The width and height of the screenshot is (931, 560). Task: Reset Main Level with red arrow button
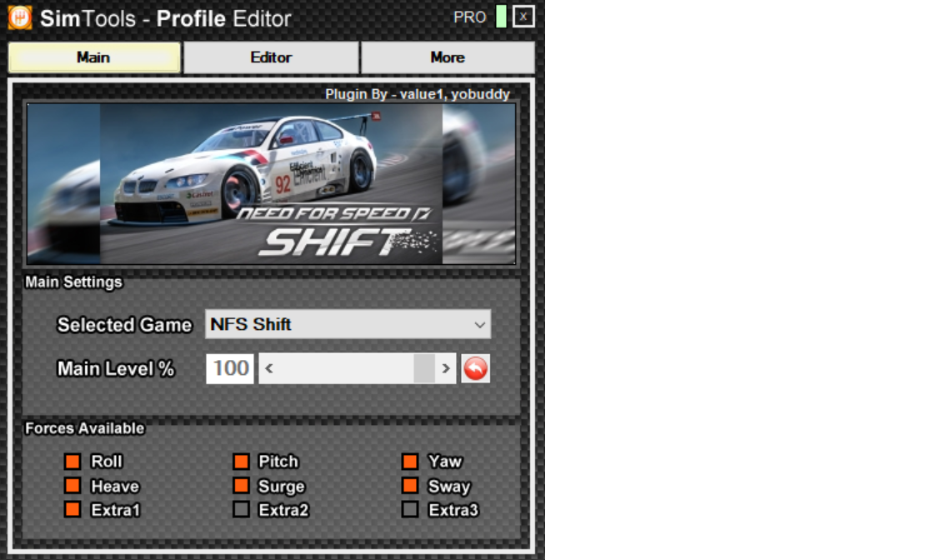point(476,369)
